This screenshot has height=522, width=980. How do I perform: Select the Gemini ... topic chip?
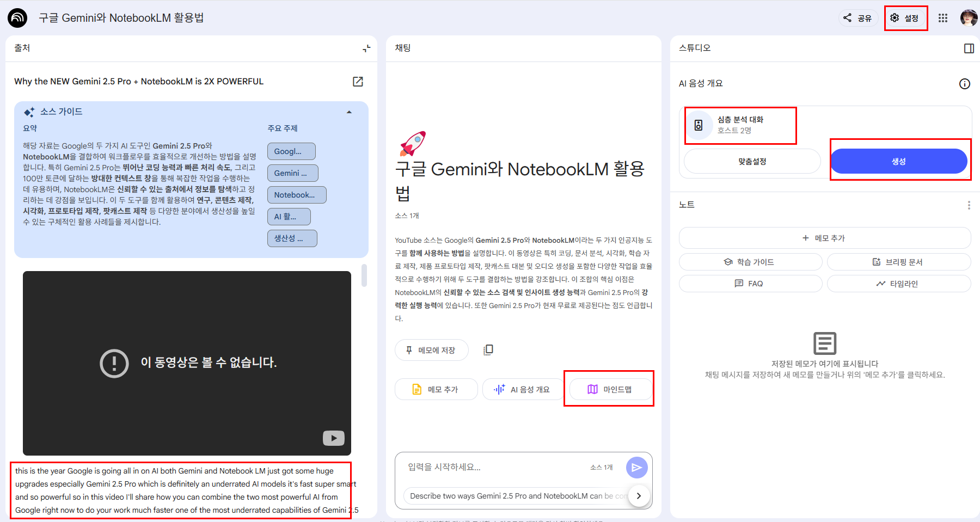(293, 173)
